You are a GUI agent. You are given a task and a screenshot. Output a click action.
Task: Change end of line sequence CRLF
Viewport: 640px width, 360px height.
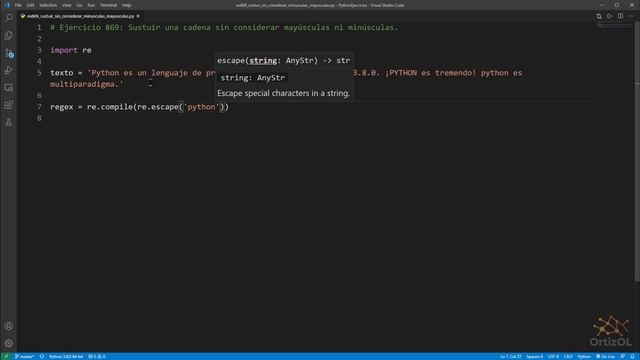point(568,356)
